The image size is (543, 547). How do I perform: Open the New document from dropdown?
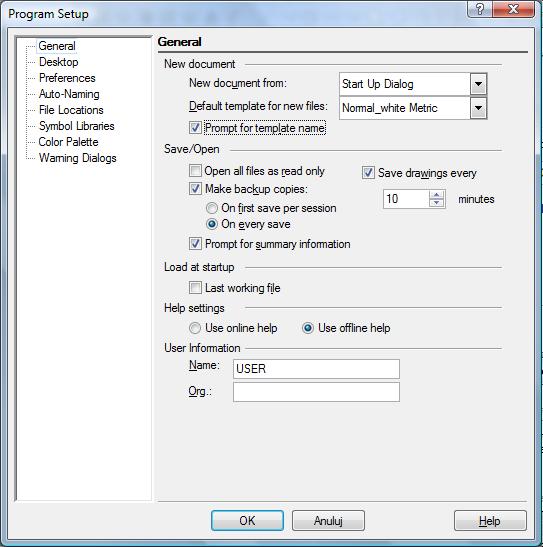pyautogui.click(x=478, y=84)
